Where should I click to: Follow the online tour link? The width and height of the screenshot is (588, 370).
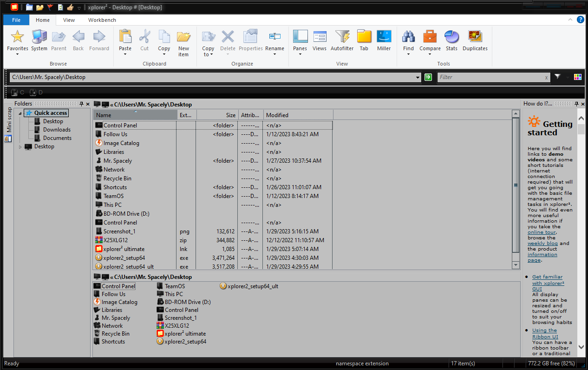(542, 232)
